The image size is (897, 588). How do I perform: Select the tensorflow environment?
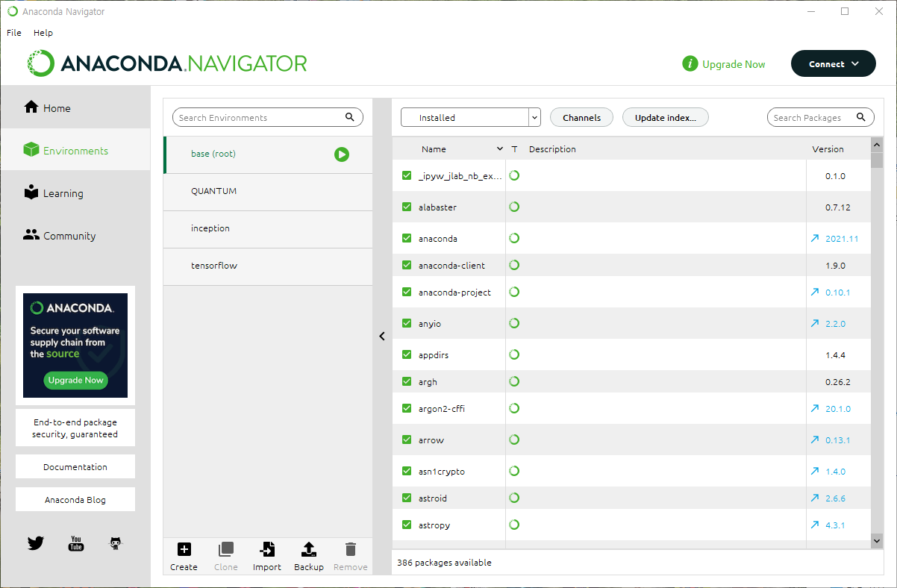(268, 266)
